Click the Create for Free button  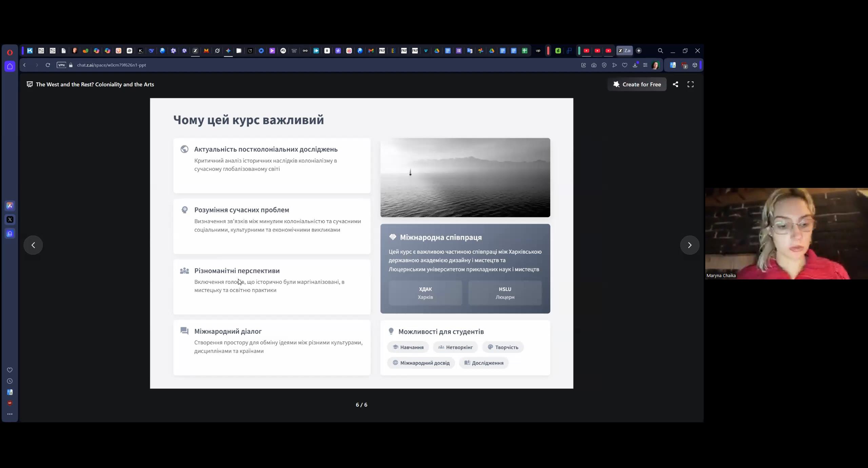click(637, 84)
